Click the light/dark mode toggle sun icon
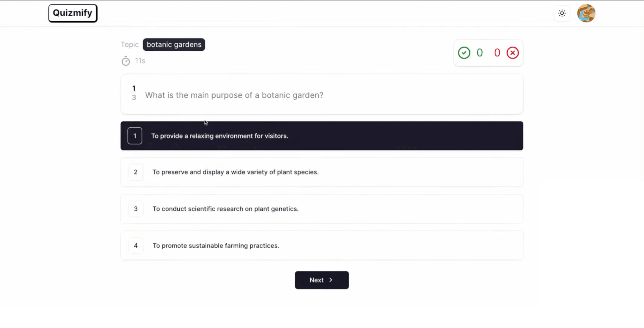644x328 pixels. [x=562, y=13]
